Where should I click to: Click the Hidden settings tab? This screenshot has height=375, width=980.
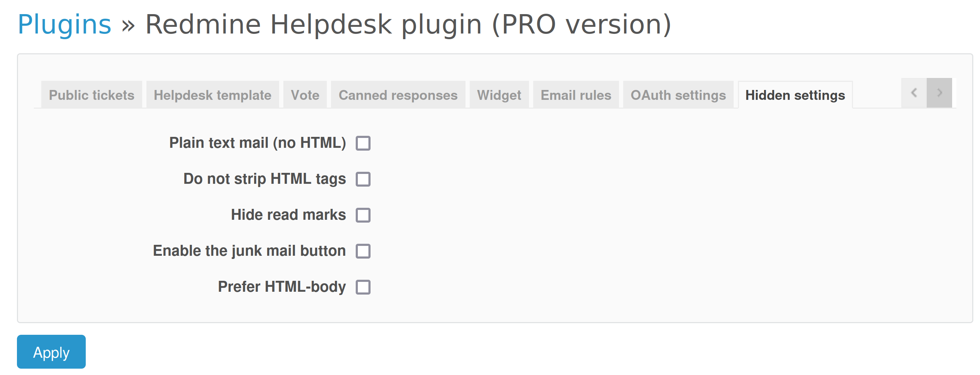[x=795, y=95]
